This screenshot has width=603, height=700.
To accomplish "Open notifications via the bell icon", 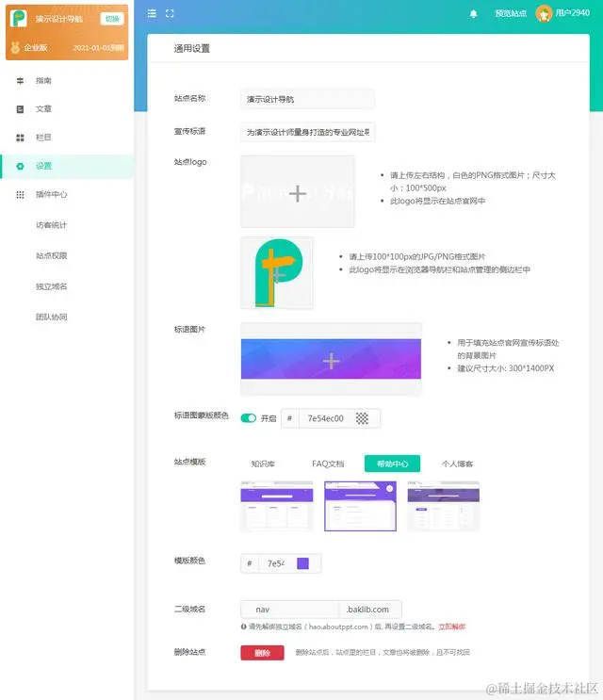I will pyautogui.click(x=474, y=14).
